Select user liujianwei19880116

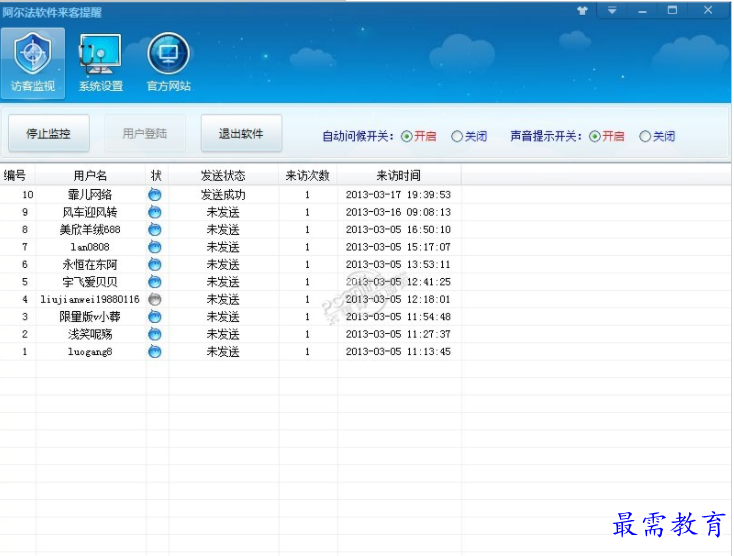pyautogui.click(x=90, y=300)
